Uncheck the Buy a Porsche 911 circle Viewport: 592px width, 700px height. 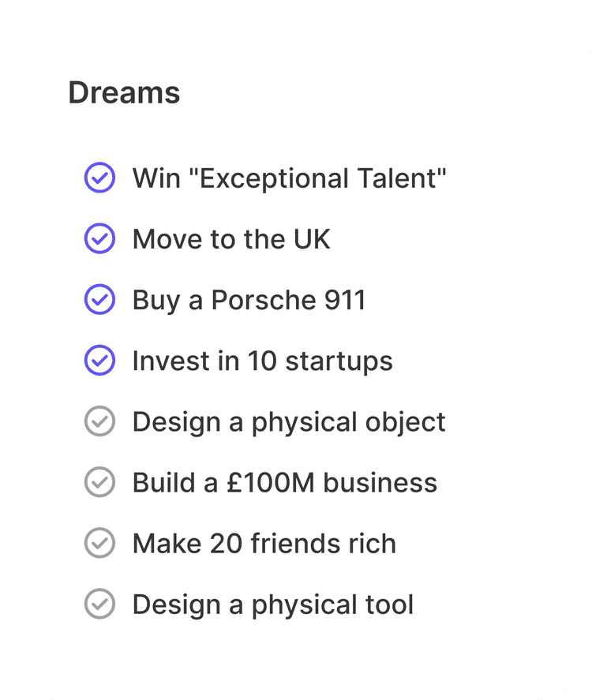coord(99,300)
